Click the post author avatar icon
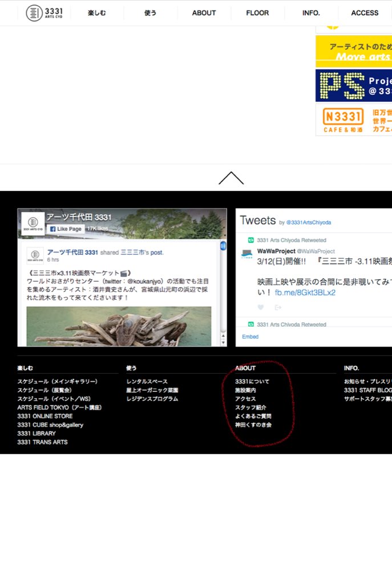Viewport: 392px width, 585px height. click(x=35, y=255)
